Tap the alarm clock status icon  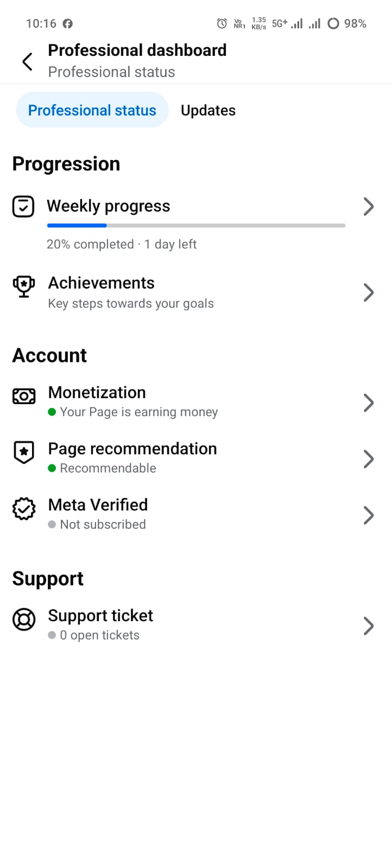click(222, 23)
